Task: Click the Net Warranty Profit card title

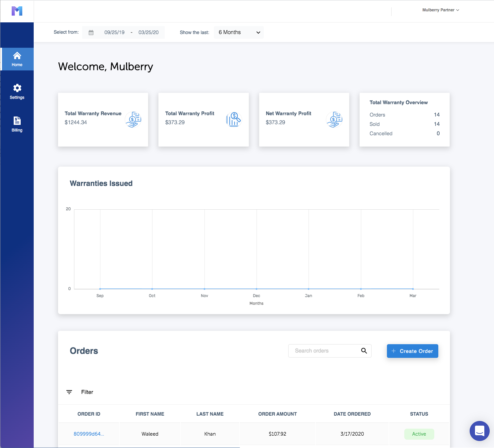Action: (x=289, y=114)
